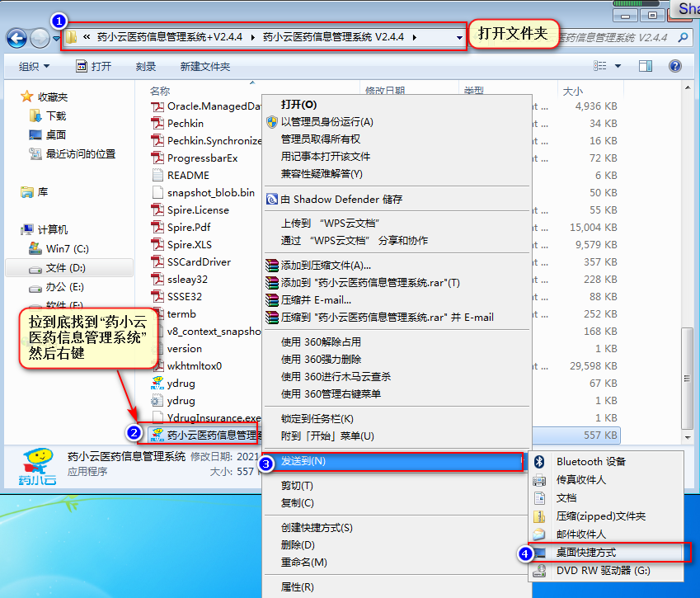Click the Libraries icon in sidebar
Screen dimensions: 700x598
(26, 192)
